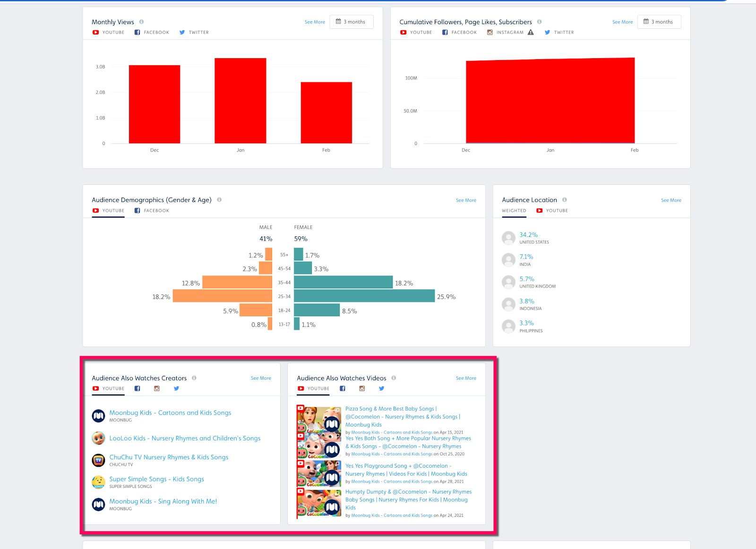Viewport: 756px width, 549px height.
Task: Select Weighted tab in Audience Location
Action: [x=514, y=211]
